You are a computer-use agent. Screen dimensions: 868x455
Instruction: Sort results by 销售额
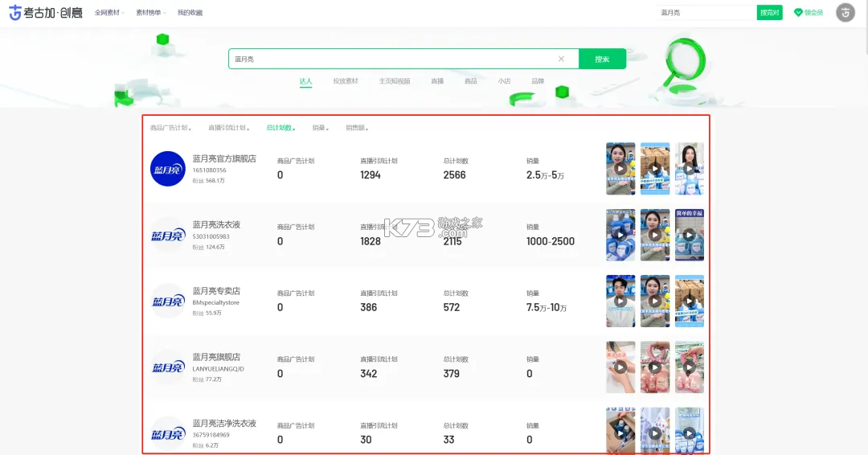[x=357, y=128]
